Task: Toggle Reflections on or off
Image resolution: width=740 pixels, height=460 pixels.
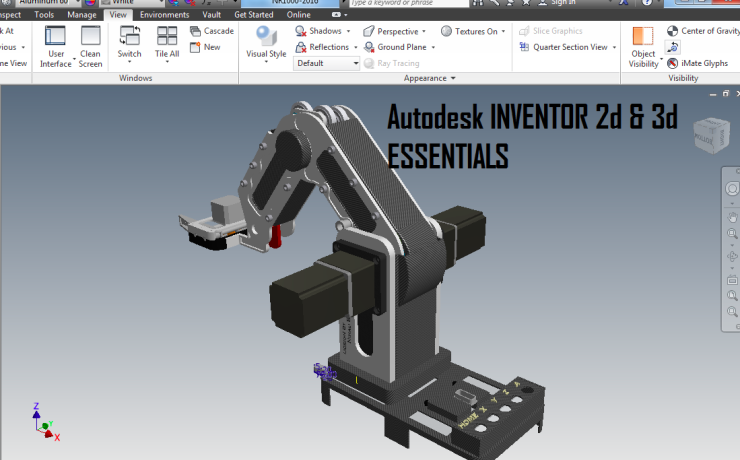Action: [322, 47]
